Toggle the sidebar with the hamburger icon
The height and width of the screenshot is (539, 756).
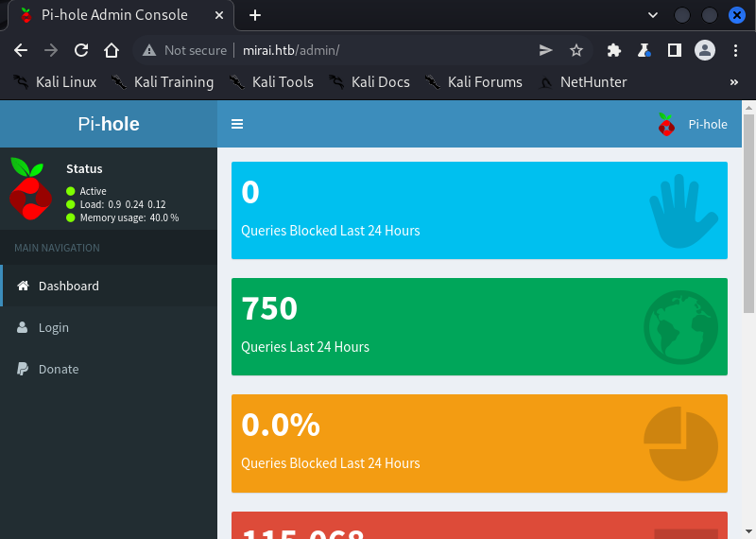(x=237, y=124)
